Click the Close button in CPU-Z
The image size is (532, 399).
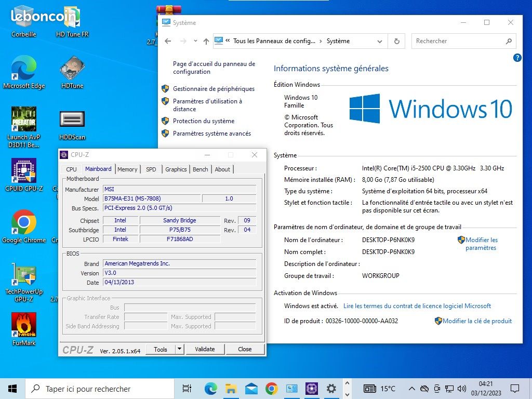pos(245,349)
